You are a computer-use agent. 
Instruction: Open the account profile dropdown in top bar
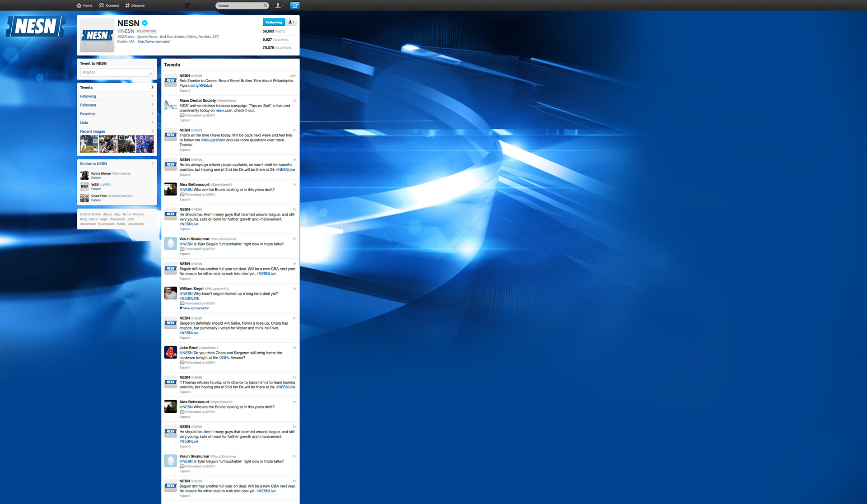280,5
